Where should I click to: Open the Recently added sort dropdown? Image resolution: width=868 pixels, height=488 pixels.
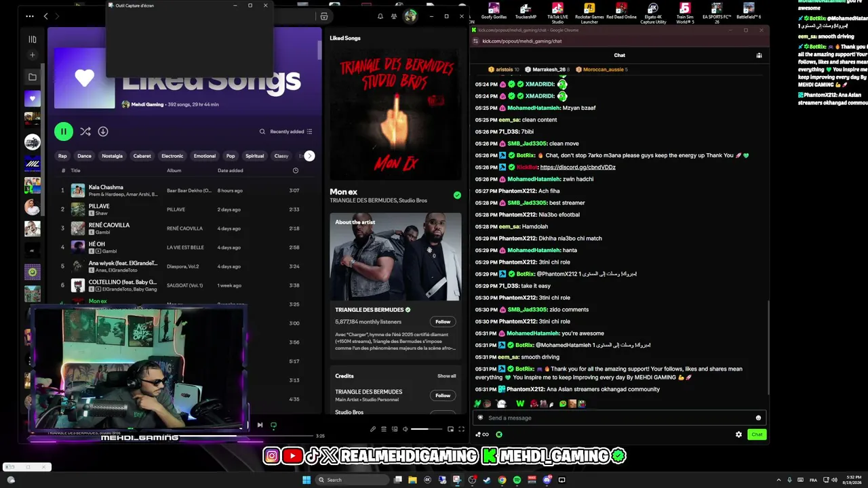[x=292, y=131]
